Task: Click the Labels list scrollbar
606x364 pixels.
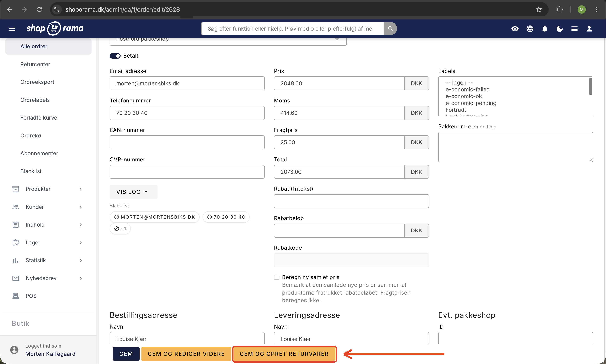Action: (x=590, y=86)
